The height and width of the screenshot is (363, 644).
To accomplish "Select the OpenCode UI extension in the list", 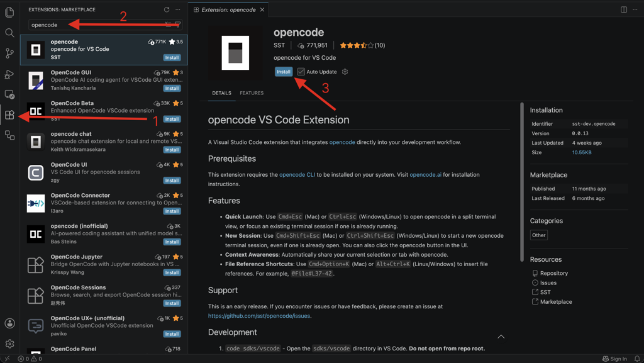I will (x=104, y=172).
